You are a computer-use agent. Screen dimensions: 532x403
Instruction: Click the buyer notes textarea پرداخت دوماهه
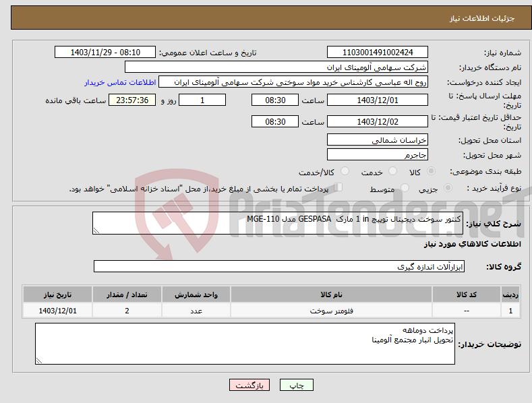point(245,344)
